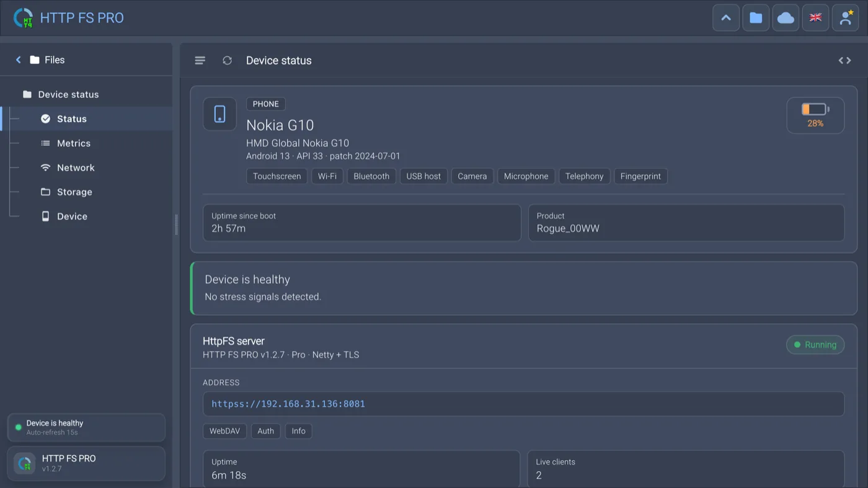Click the Files heading in the sidebar
The height and width of the screenshot is (488, 868).
point(55,60)
